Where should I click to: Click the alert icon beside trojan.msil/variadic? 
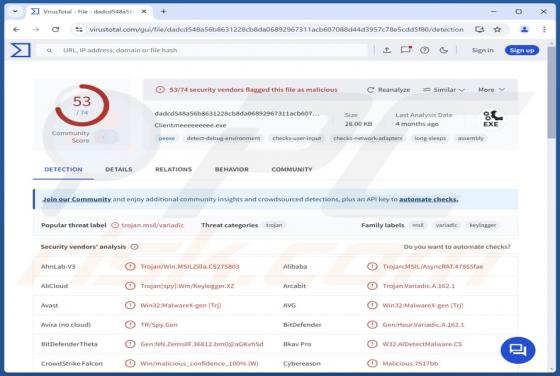click(115, 225)
